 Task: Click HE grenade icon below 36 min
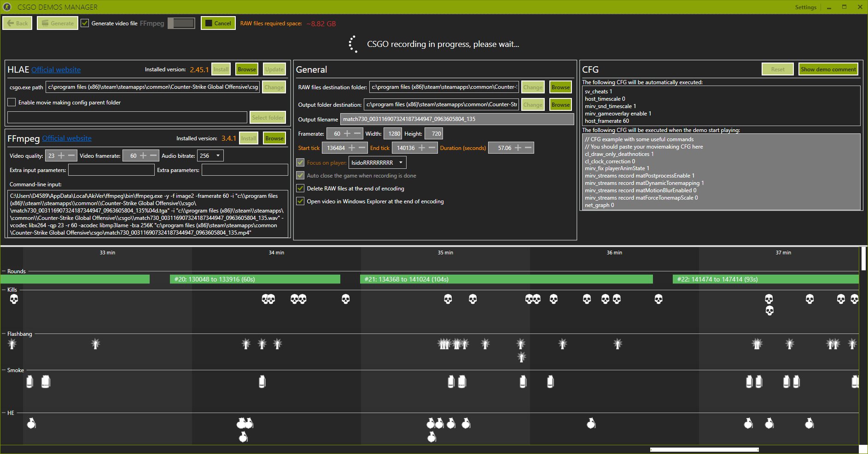tap(591, 423)
